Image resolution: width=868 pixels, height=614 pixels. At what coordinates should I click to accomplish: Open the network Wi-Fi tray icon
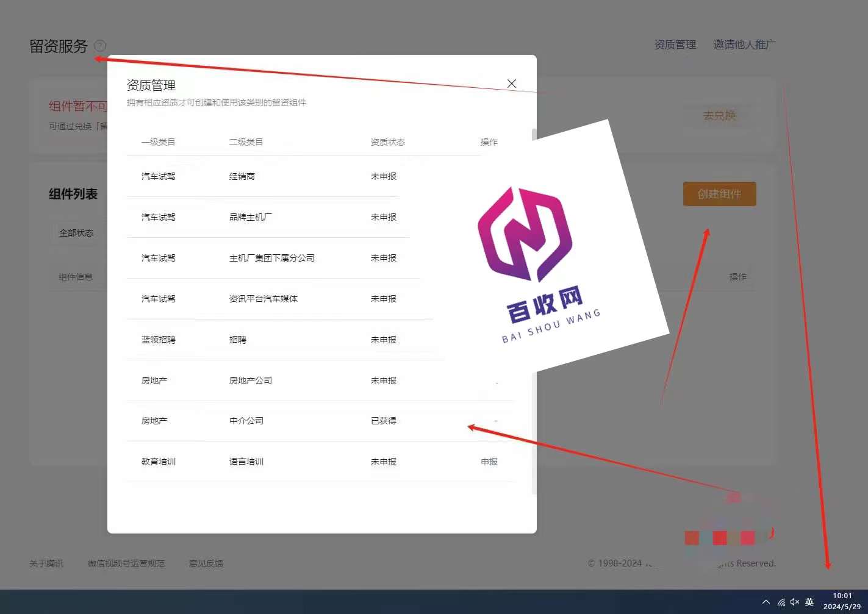[x=781, y=602]
